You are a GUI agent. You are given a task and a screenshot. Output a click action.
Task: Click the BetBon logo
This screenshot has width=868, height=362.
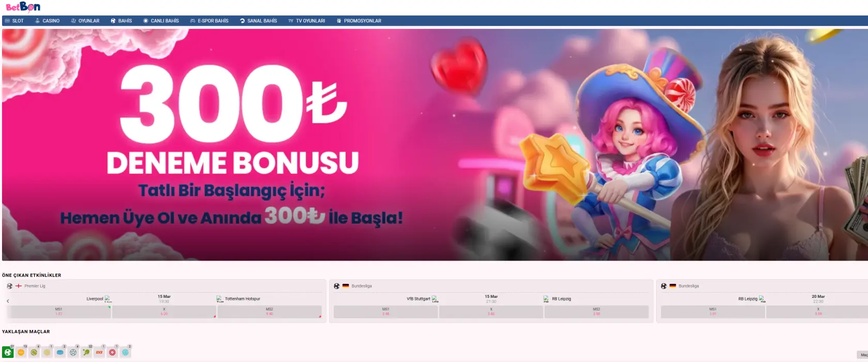point(23,7)
